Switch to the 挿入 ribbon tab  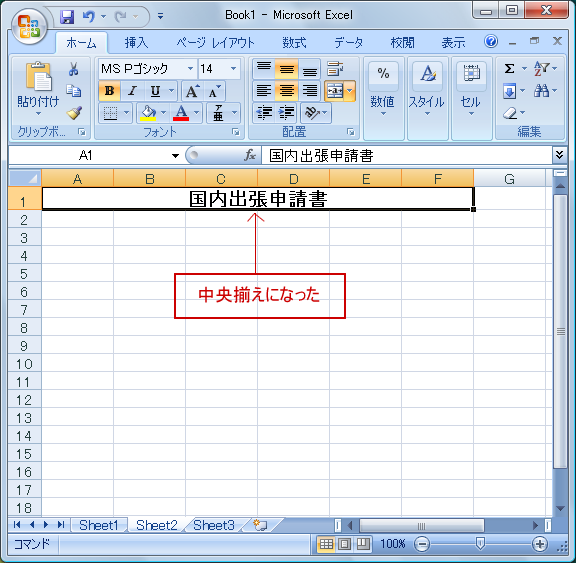(136, 43)
